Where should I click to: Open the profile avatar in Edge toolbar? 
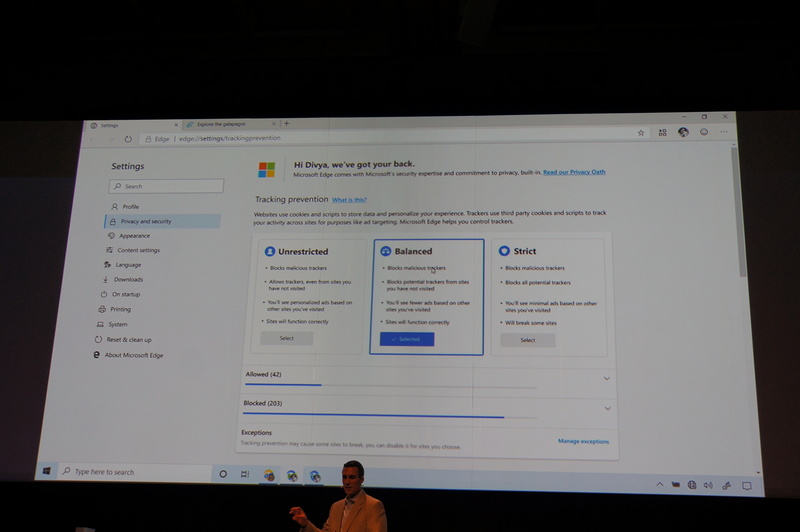tap(683, 132)
